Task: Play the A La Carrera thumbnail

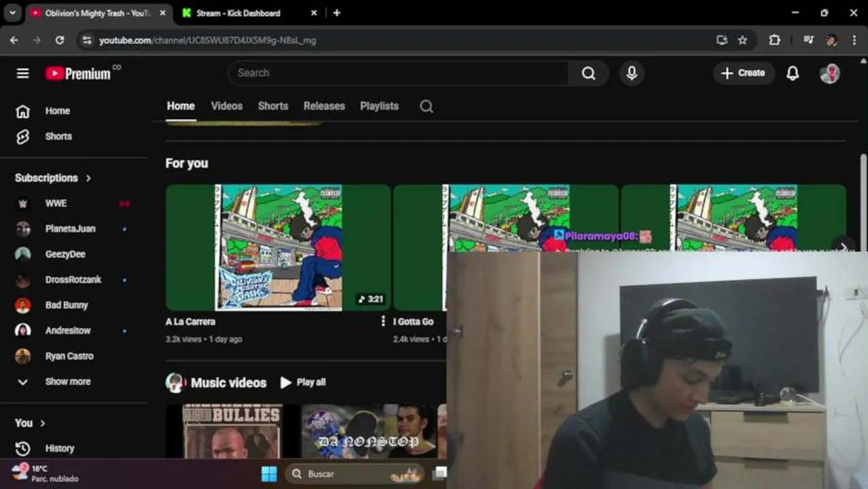Action: [x=278, y=247]
